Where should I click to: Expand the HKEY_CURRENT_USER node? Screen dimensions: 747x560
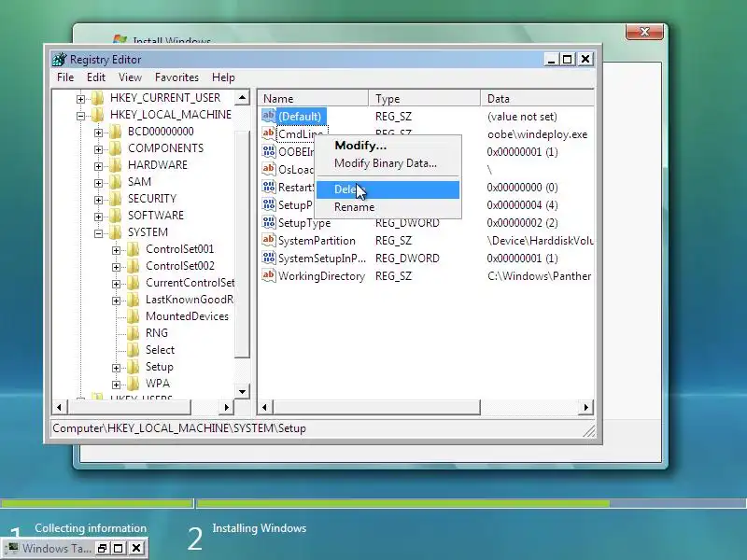(80, 99)
